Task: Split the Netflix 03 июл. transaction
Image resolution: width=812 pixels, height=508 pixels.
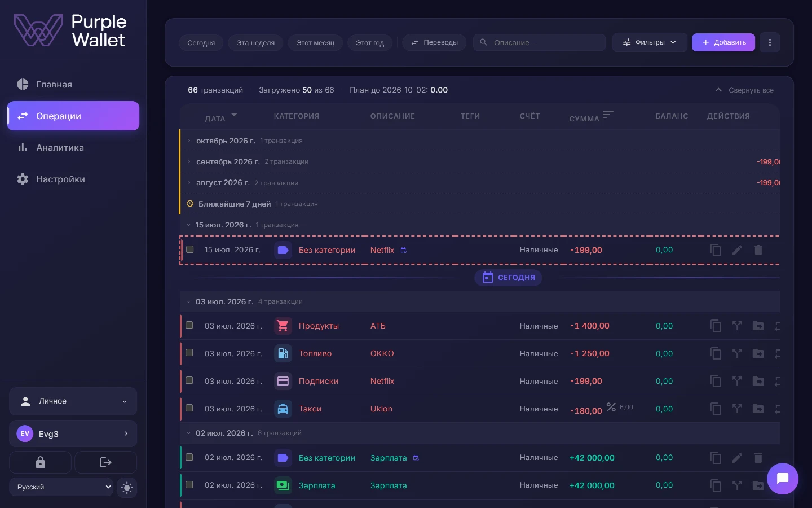Action: point(737,381)
